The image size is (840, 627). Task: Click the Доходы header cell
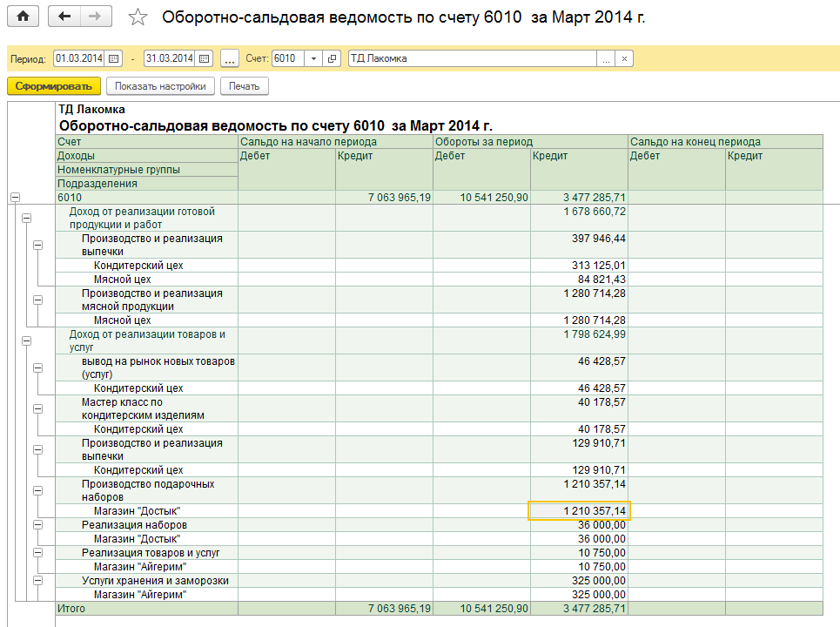coord(147,156)
